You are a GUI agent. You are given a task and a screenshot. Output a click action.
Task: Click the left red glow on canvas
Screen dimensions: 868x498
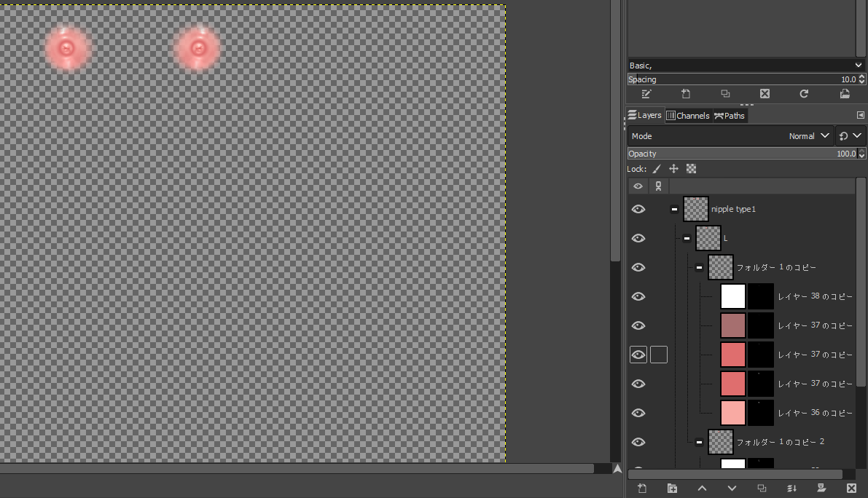67,49
